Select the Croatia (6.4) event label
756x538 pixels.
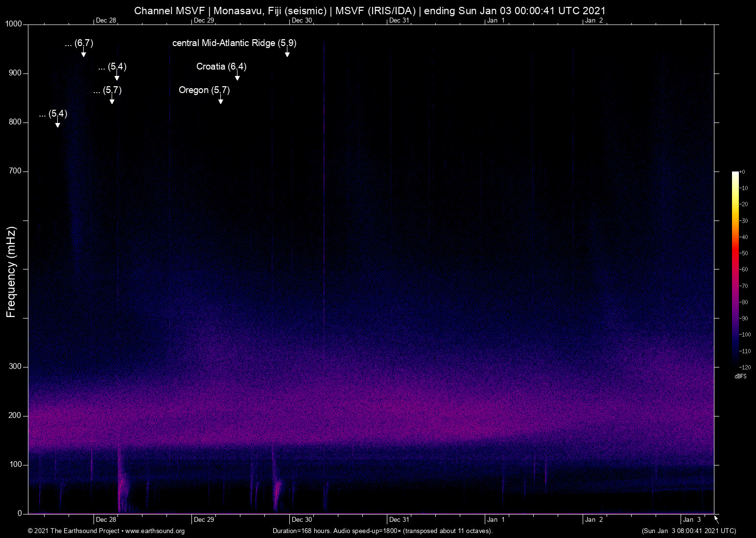pos(221,67)
